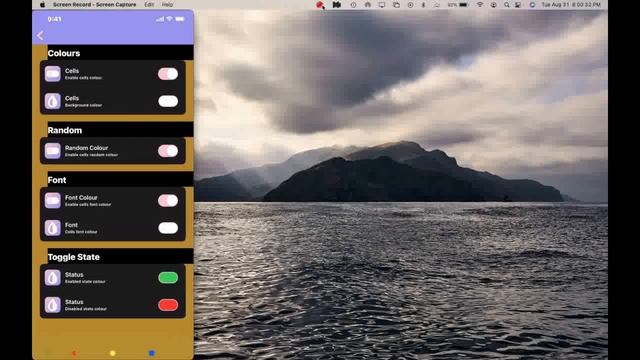The width and height of the screenshot is (640, 360).
Task: Open the Wi-Fi menu in menu bar
Action: tap(480, 5)
